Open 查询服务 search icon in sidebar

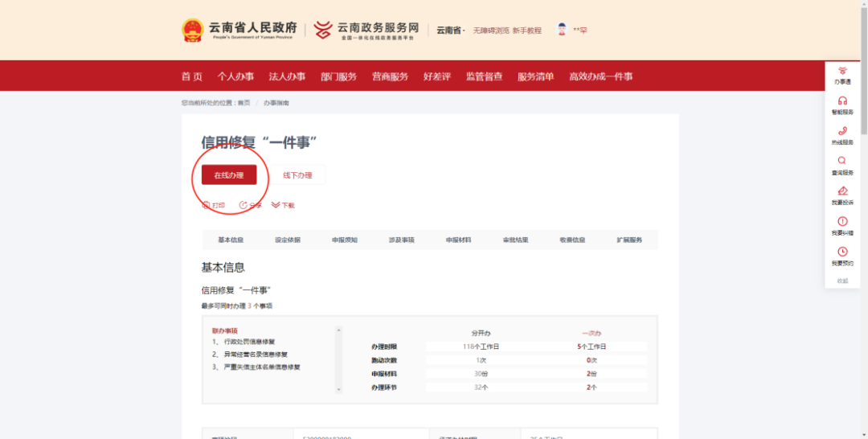click(842, 161)
